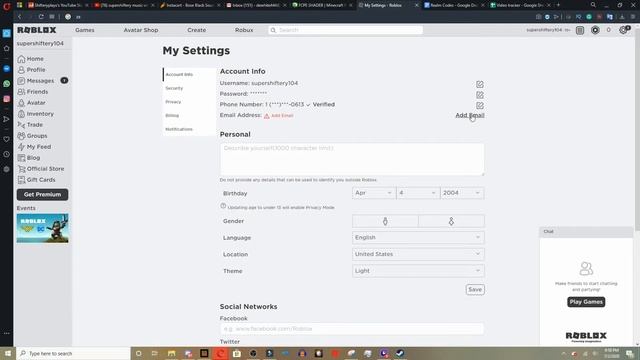Edit password with the pencil icon
This screenshot has width=640, height=360.
pyautogui.click(x=480, y=95)
